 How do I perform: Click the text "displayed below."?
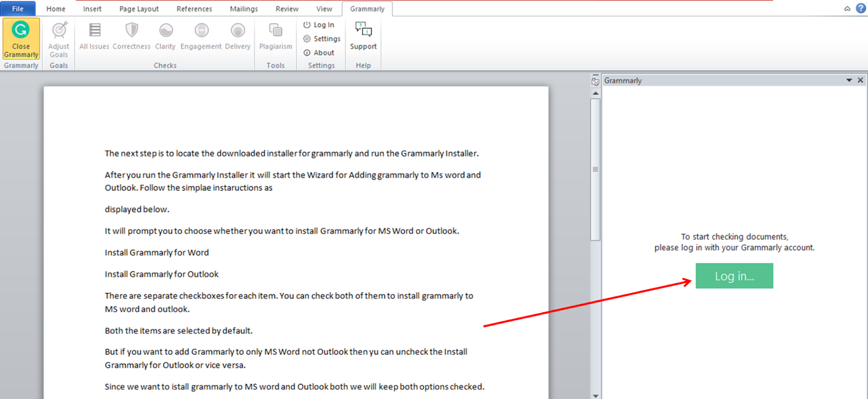pyautogui.click(x=137, y=210)
